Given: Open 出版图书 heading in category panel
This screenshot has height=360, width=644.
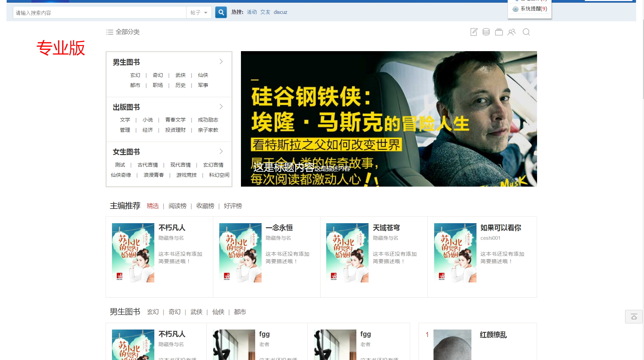Looking at the screenshot, I should (126, 107).
